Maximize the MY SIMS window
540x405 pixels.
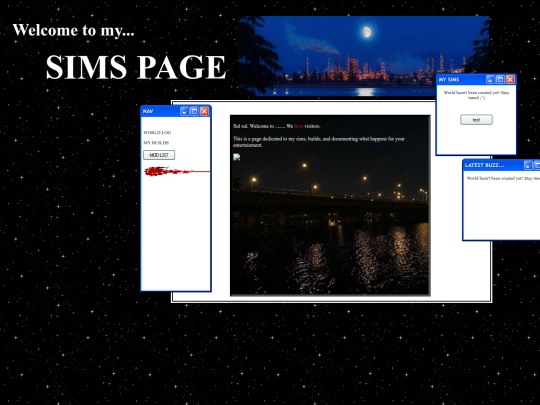tap(500, 80)
